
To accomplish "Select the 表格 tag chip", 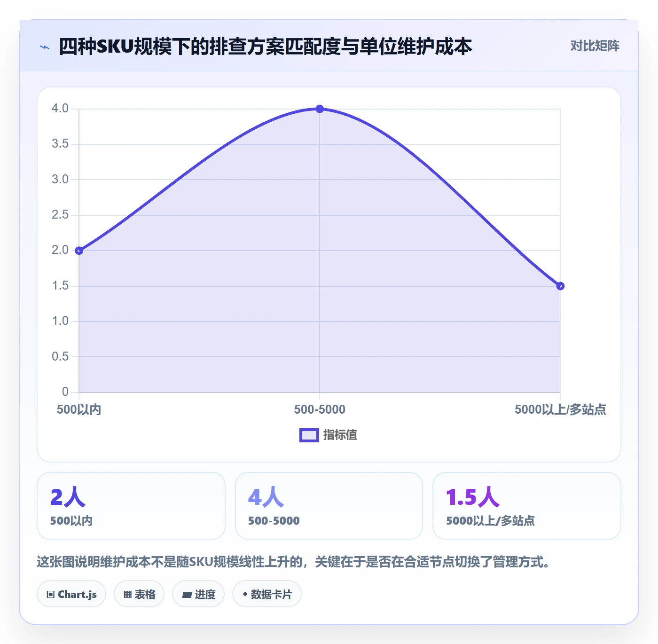I will tap(139, 594).
